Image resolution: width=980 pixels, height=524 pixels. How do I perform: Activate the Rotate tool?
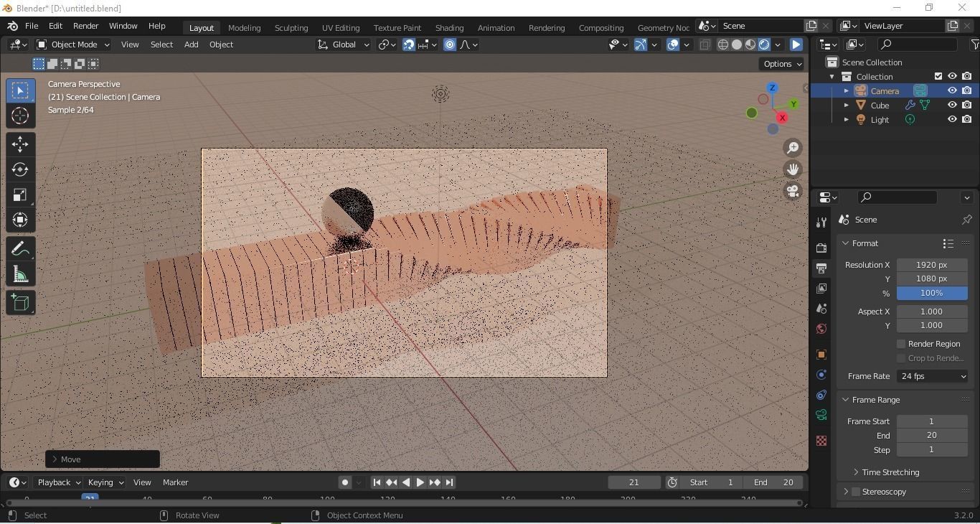(20, 169)
